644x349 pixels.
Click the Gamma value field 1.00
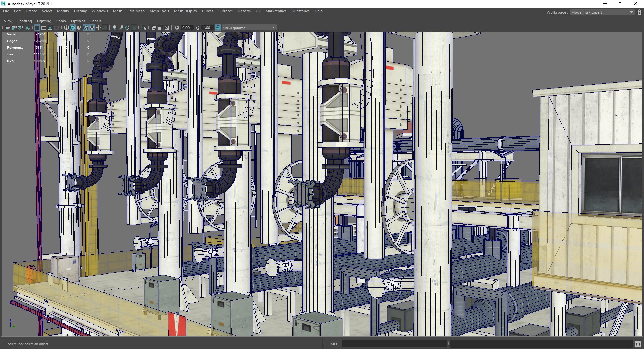(x=207, y=28)
